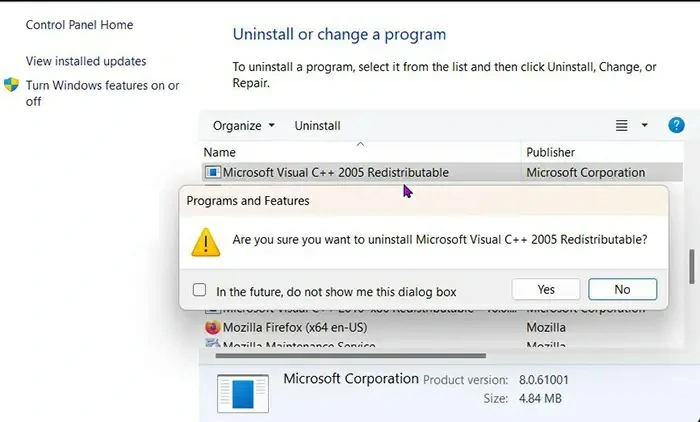Cancel the uninstall by clicking No
This screenshot has width=700, height=422.
[x=622, y=289]
